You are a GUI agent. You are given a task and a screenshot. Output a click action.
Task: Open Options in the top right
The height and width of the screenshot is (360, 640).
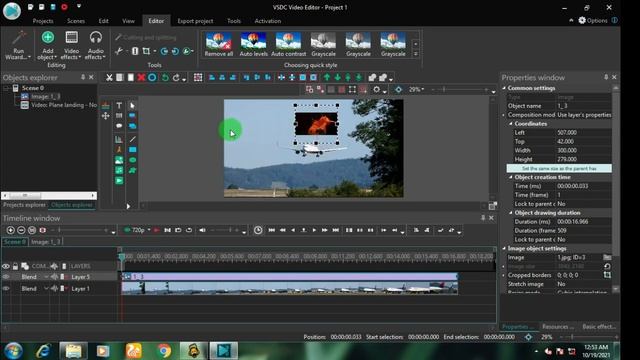[x=593, y=20]
